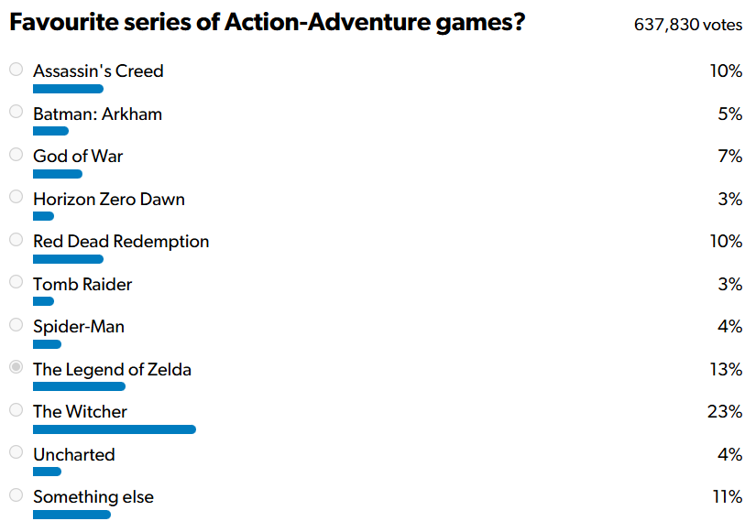Select The Witcher radio button
This screenshot has width=756, height=532.
(x=16, y=410)
